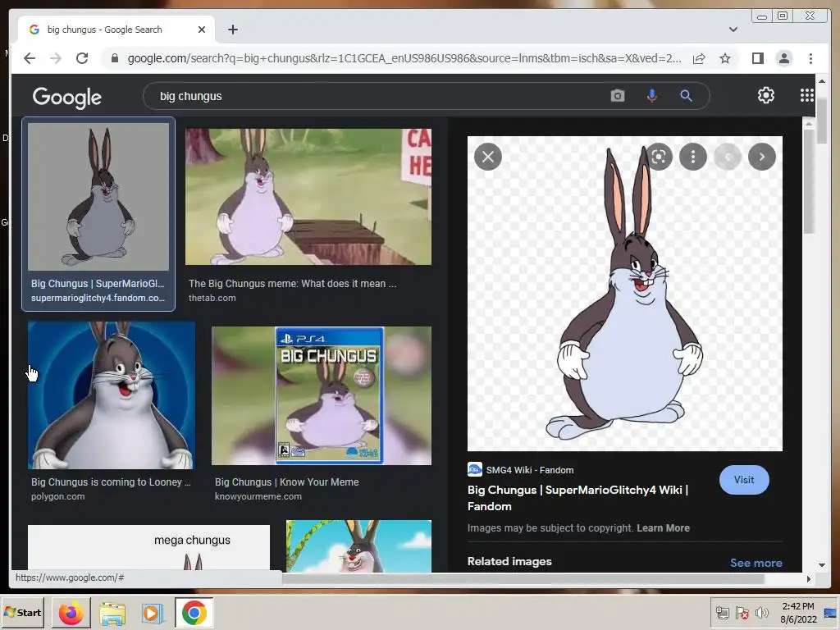Screen dimensions: 840x630
Task: Close the image preview panel
Action: [x=487, y=157]
